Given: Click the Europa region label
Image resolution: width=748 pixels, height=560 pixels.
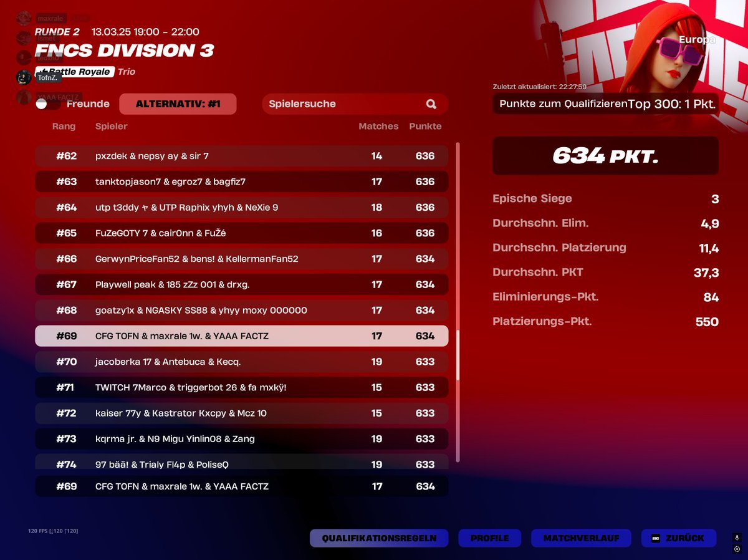Looking at the screenshot, I should (x=697, y=39).
